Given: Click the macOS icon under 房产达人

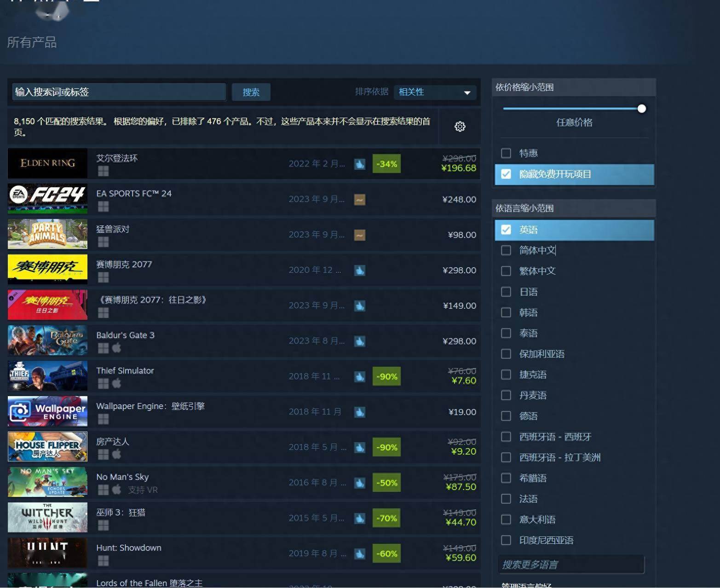Looking at the screenshot, I should [x=117, y=454].
